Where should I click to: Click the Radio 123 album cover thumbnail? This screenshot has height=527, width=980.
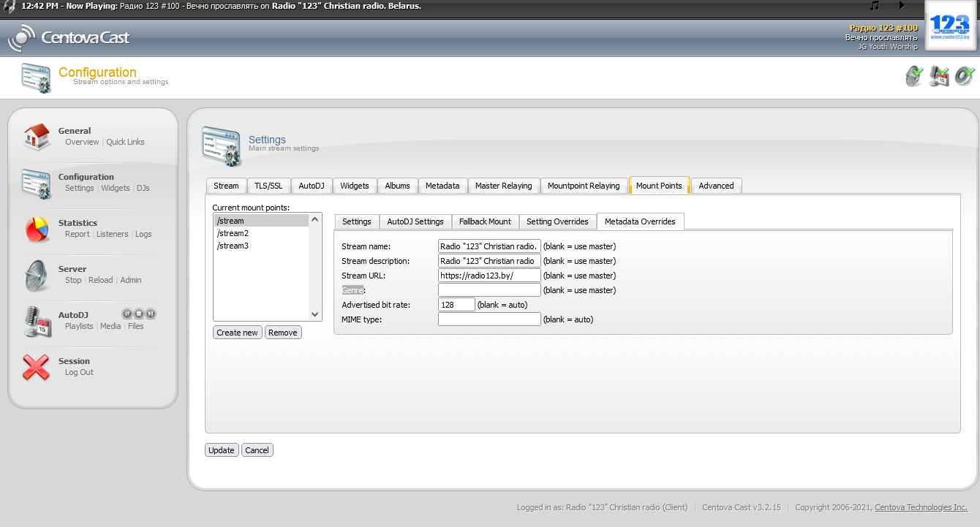[949, 26]
